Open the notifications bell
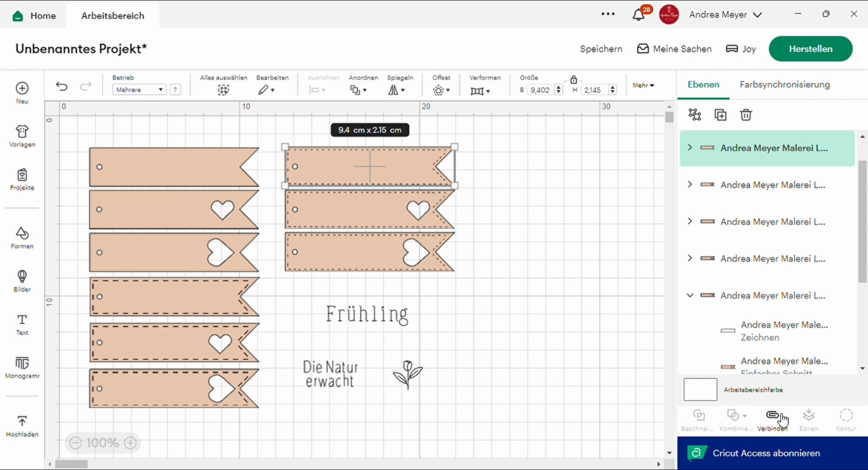Image resolution: width=868 pixels, height=470 pixels. pos(638,15)
